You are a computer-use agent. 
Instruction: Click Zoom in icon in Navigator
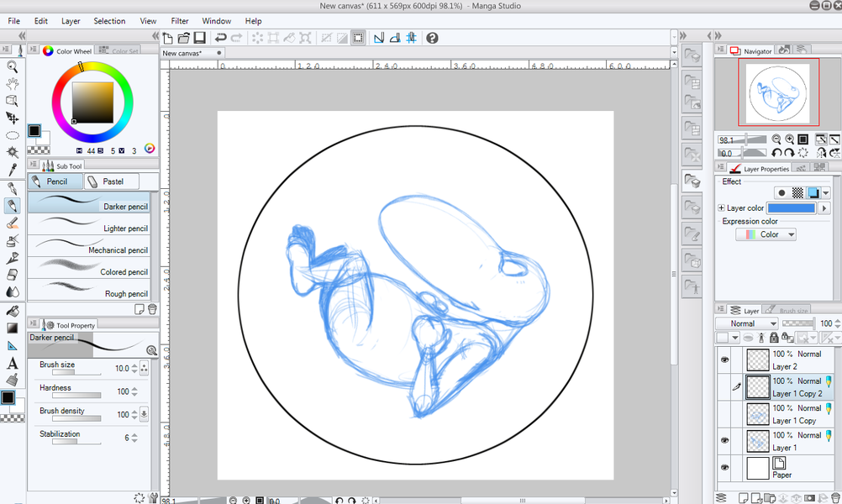(789, 139)
